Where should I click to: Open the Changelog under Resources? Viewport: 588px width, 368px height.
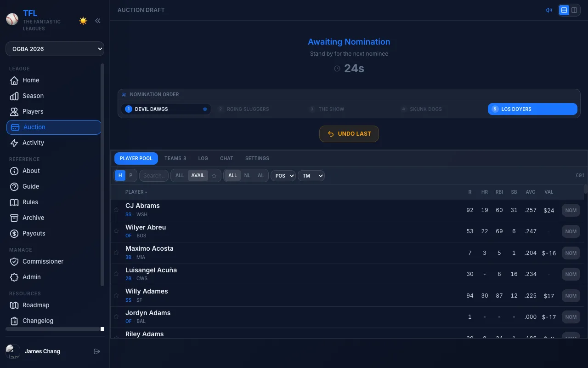tap(38, 321)
